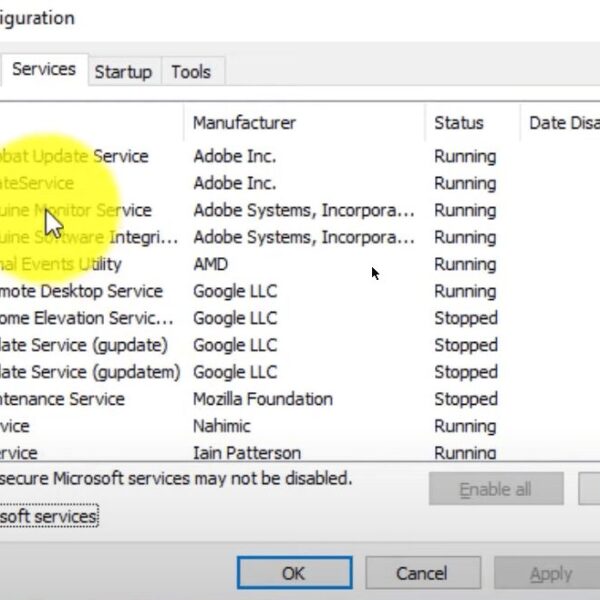Open the Tools tab
The width and height of the screenshot is (600, 600).
pyautogui.click(x=191, y=72)
